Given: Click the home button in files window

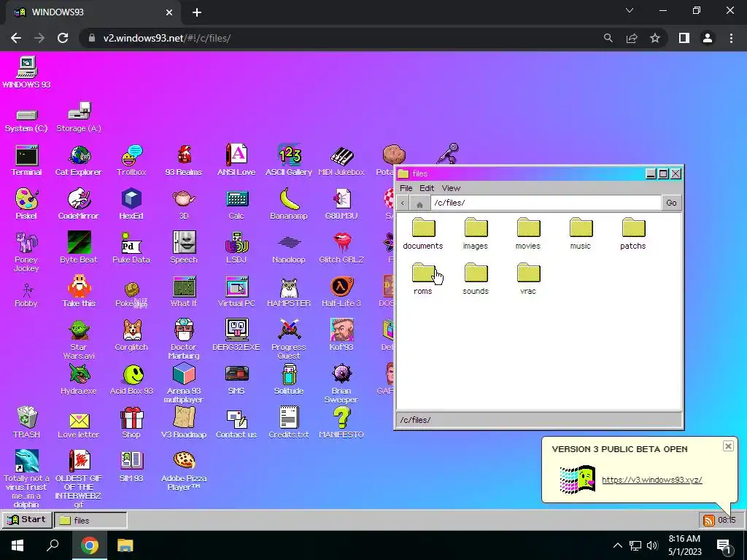Looking at the screenshot, I should click(419, 203).
